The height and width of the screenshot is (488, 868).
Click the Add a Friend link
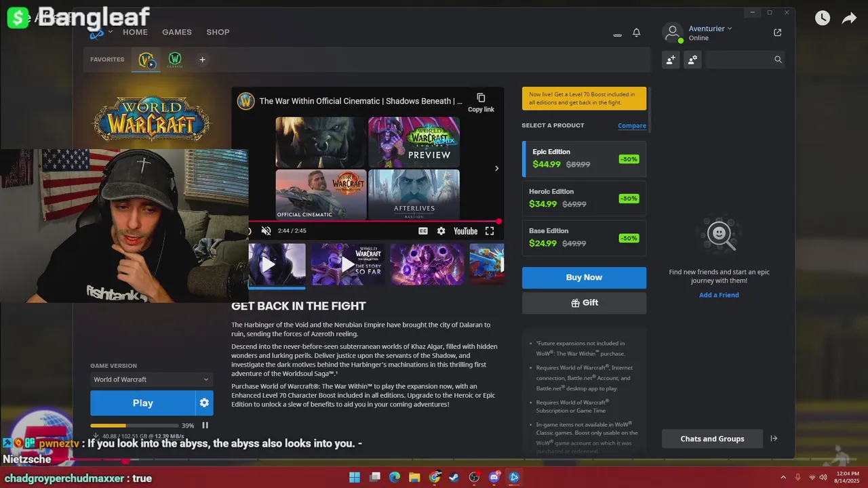719,295
